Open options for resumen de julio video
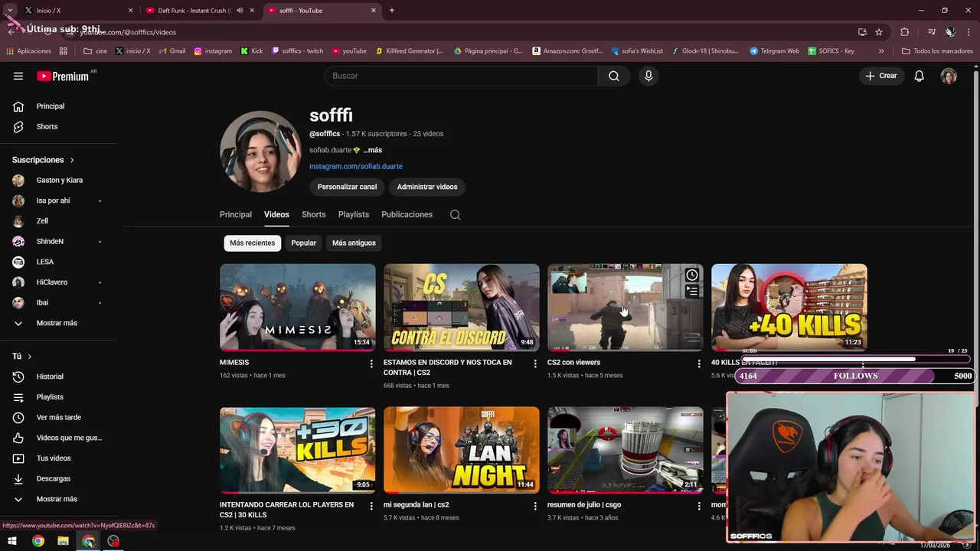Image resolution: width=980 pixels, height=551 pixels. click(699, 506)
